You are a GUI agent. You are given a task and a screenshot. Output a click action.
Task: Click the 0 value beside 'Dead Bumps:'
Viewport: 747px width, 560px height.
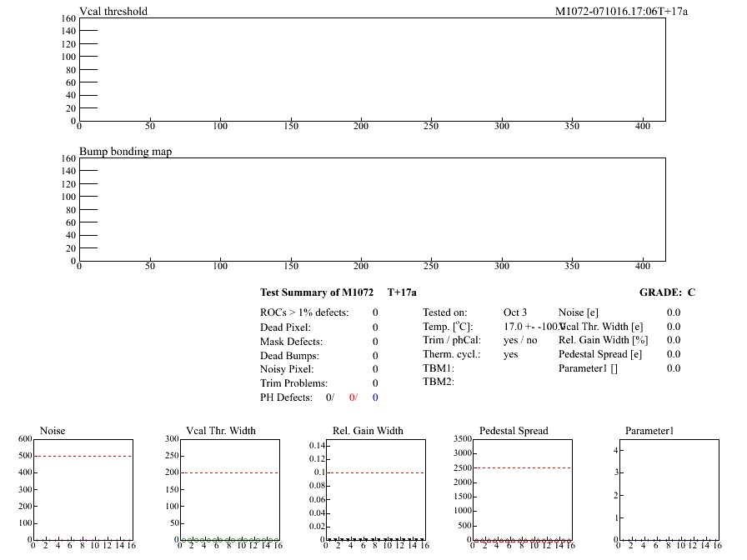tap(375, 356)
